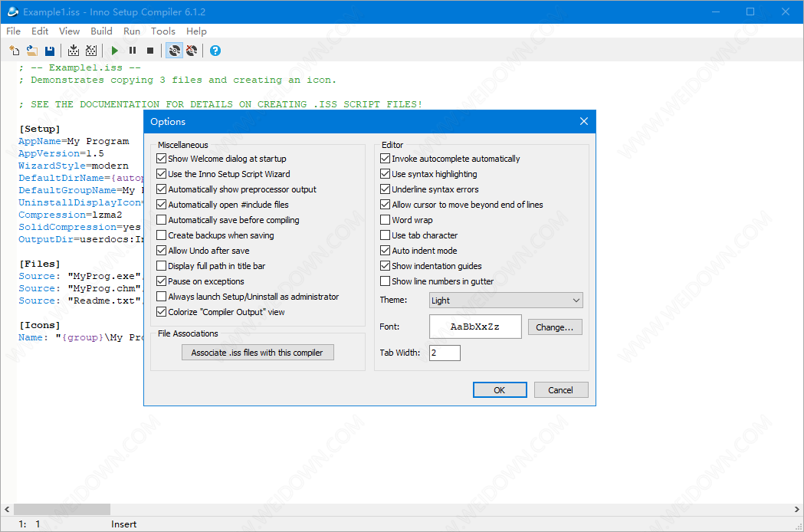Toggle Use the Inno Setup Script Wizard
Viewport: 804px width, 532px height.
pyautogui.click(x=162, y=174)
